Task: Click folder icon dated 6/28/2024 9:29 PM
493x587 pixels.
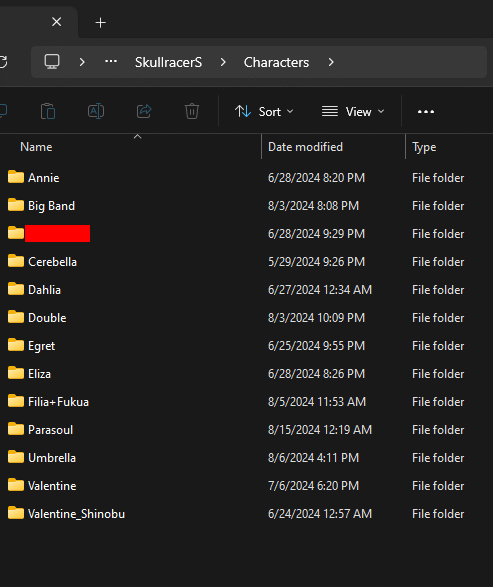Action: pyautogui.click(x=16, y=232)
